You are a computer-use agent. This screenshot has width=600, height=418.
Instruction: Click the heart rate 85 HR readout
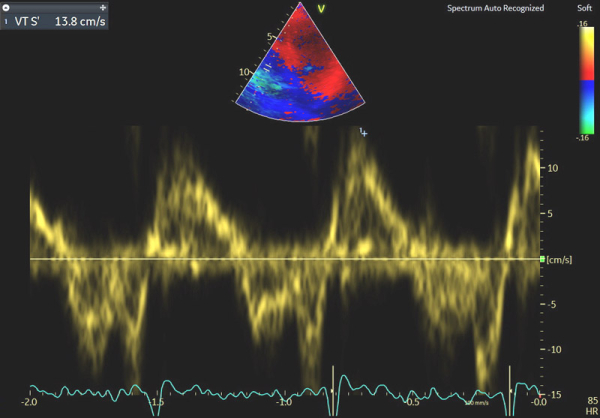[x=591, y=405]
